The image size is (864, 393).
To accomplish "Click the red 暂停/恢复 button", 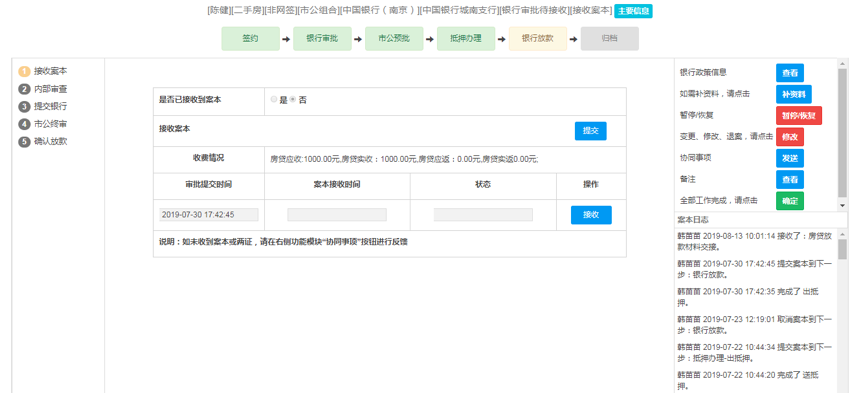I will [799, 116].
